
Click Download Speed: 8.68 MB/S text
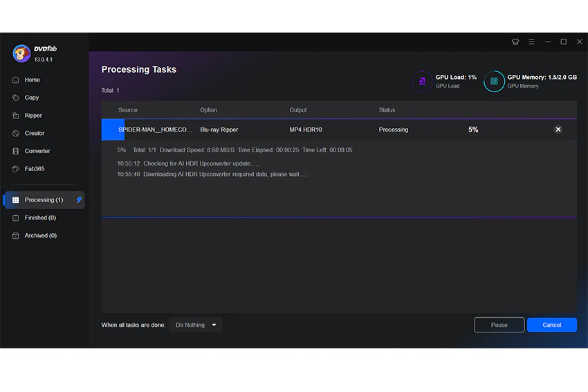[197, 150]
